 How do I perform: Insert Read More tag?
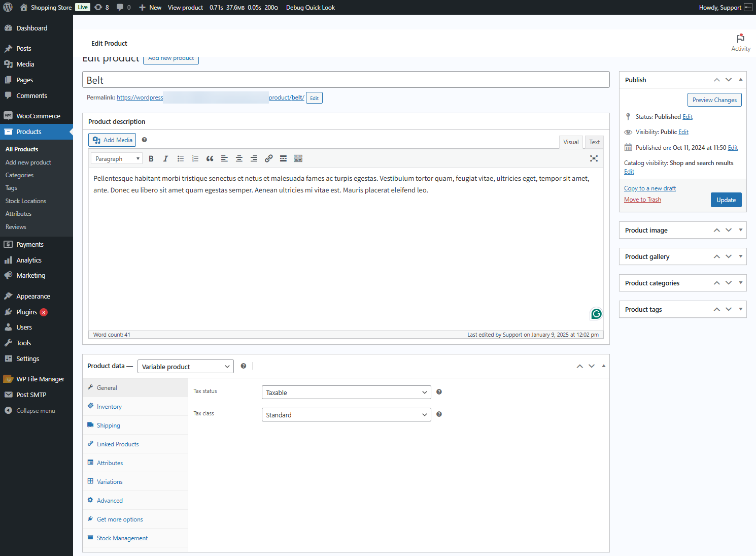pos(283,158)
